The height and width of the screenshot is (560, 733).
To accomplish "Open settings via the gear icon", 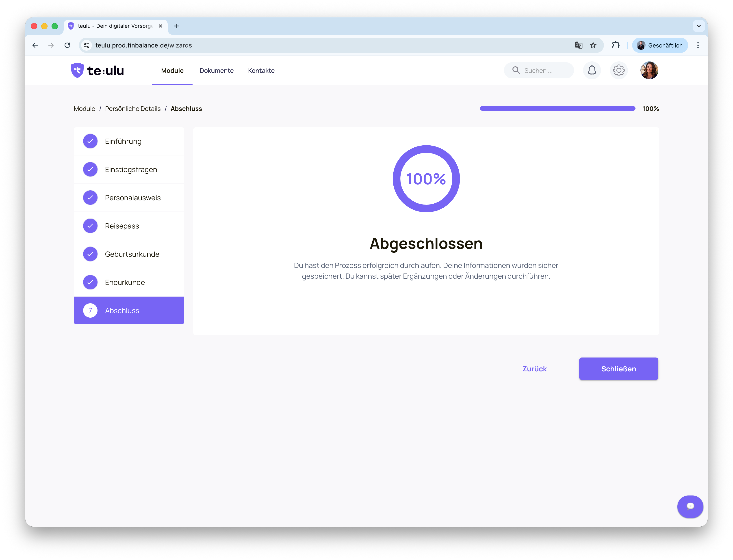I will [619, 70].
